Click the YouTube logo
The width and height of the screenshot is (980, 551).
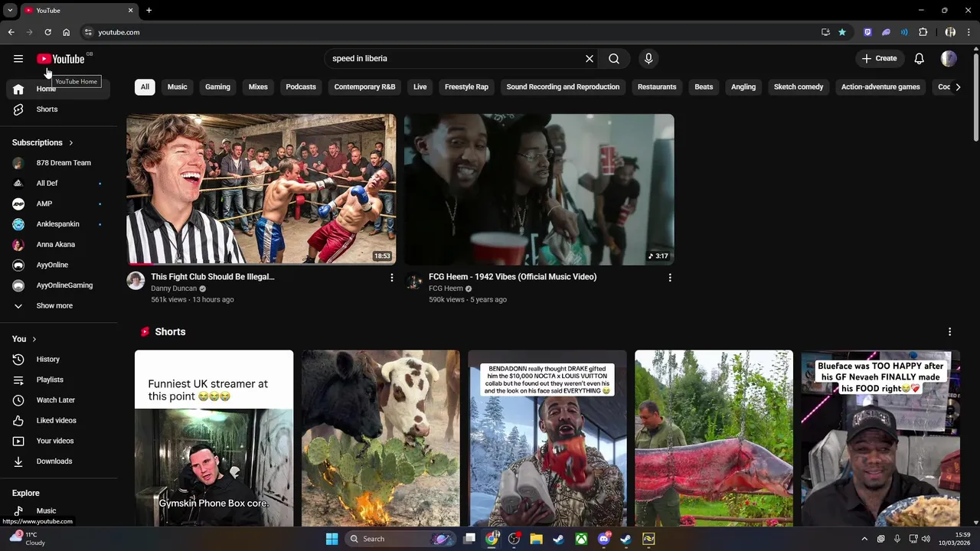click(60, 59)
